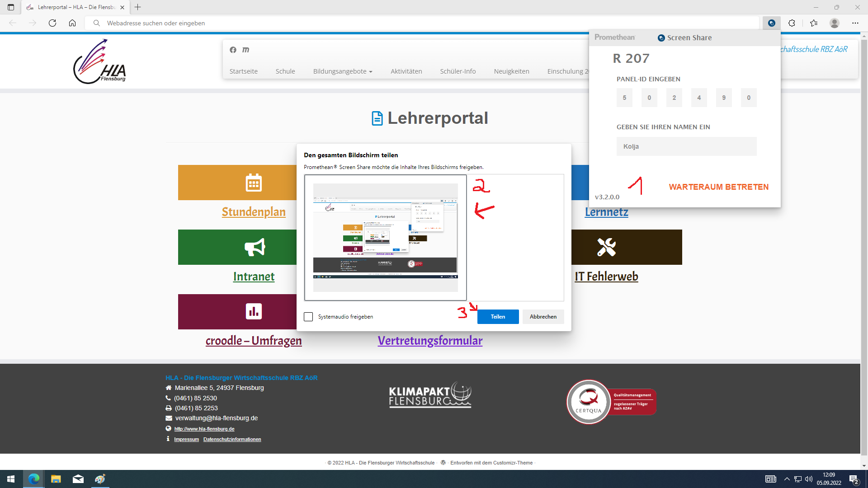Open the tab actions menu icon
This screenshot has width=868, height=488.
11,7
